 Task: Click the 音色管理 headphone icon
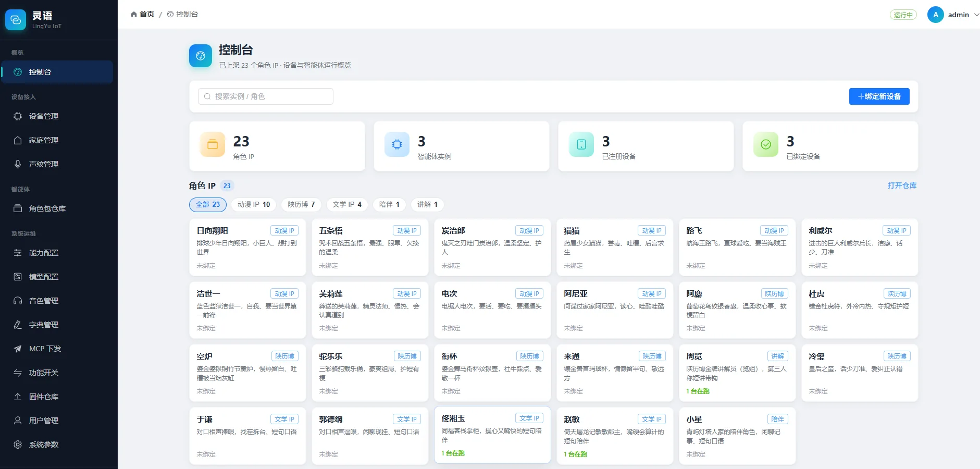coord(18,301)
